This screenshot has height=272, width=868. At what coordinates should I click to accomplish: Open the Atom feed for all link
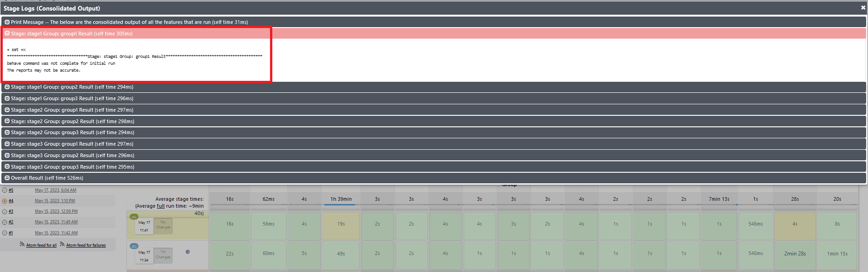point(41,245)
